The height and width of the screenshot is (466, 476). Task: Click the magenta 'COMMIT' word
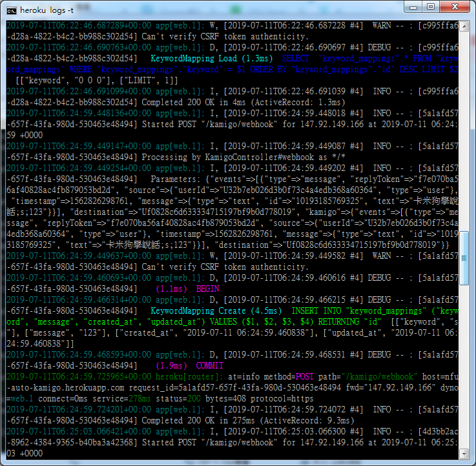(209, 365)
